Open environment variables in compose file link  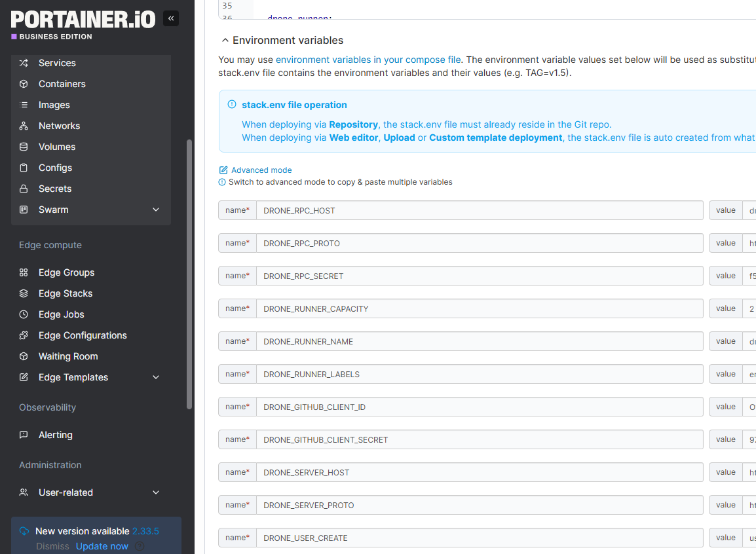pos(368,60)
